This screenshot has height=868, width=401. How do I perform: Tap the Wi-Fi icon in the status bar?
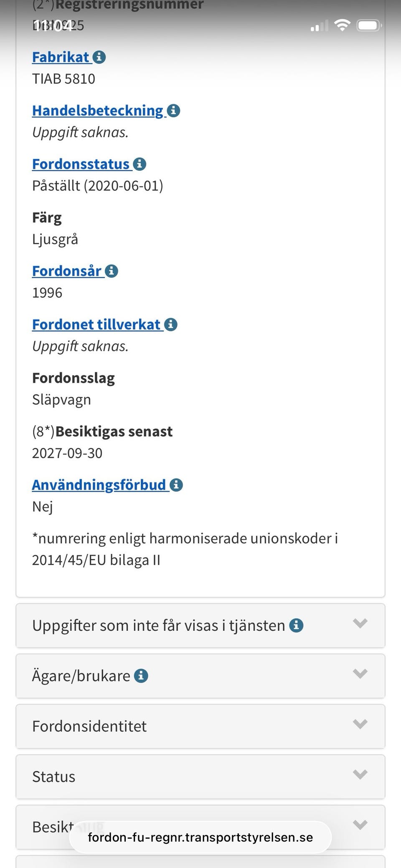click(x=343, y=25)
